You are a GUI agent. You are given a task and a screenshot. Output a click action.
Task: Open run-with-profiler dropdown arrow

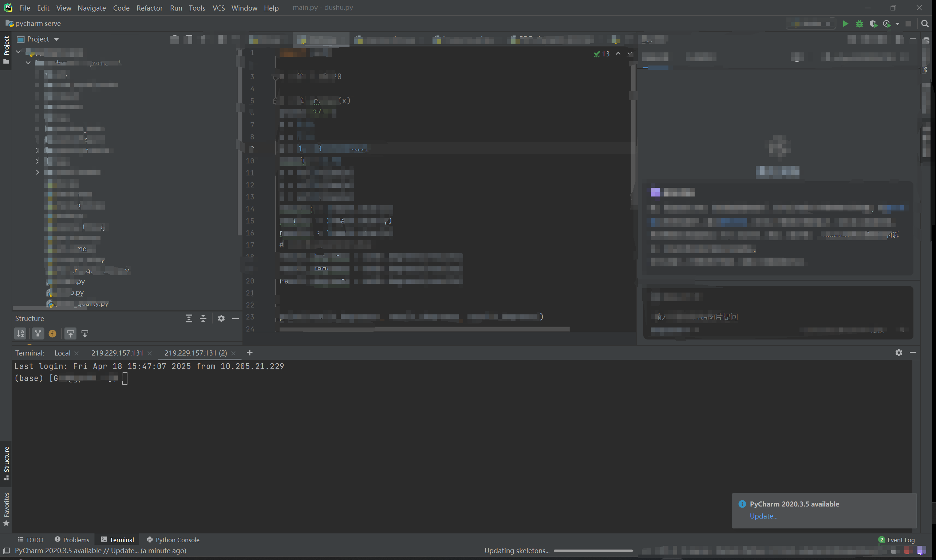pyautogui.click(x=897, y=24)
